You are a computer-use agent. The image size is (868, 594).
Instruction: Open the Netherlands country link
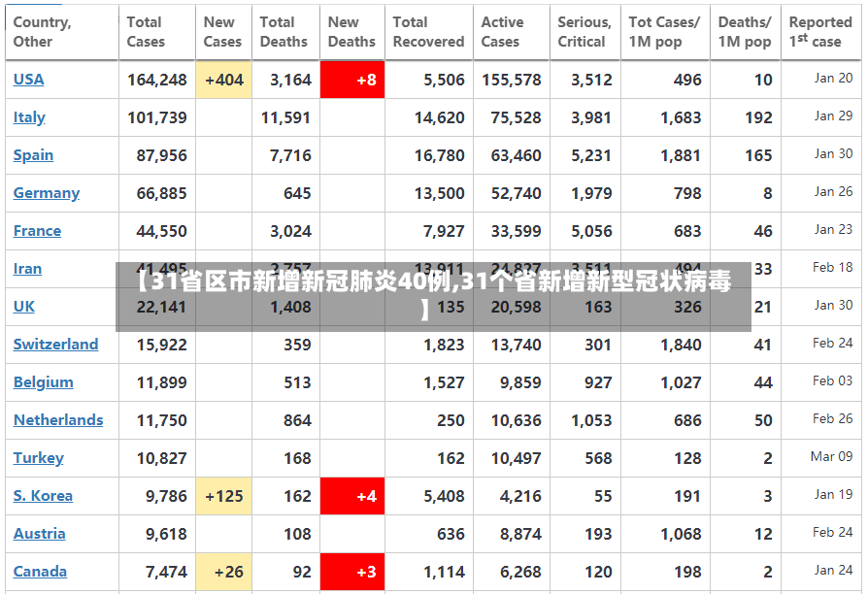(x=58, y=420)
